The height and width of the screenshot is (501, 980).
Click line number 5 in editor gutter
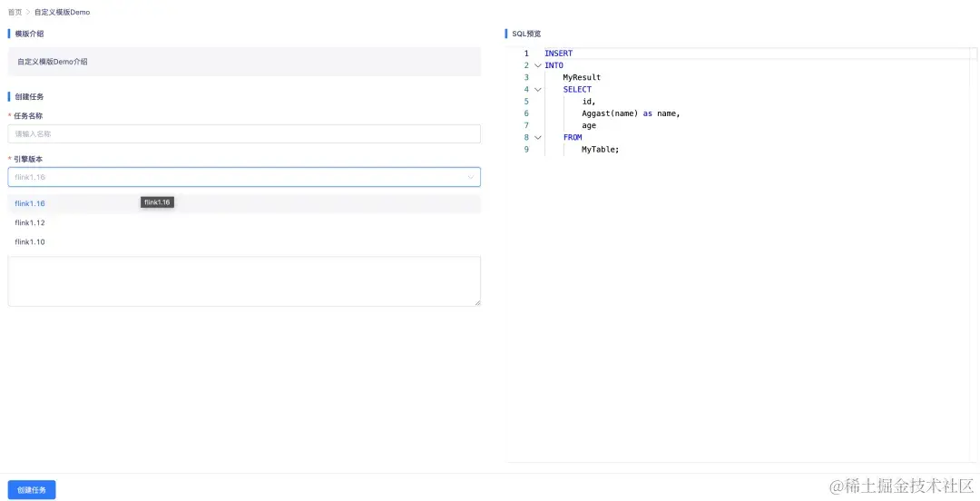click(x=526, y=102)
